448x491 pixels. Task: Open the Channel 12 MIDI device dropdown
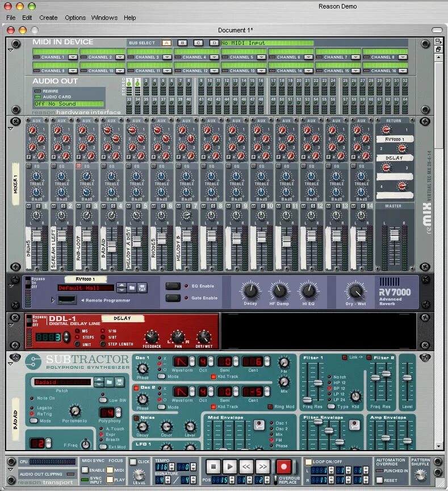(x=214, y=71)
